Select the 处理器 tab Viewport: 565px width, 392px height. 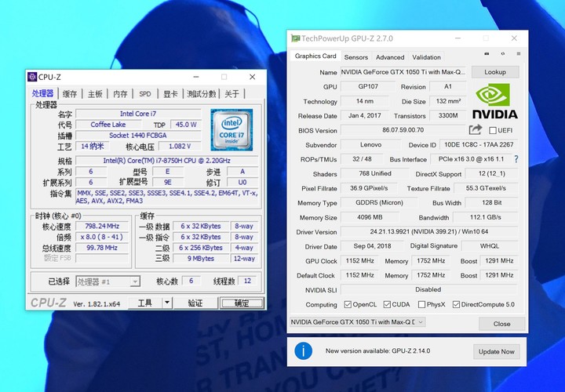pyautogui.click(x=42, y=93)
